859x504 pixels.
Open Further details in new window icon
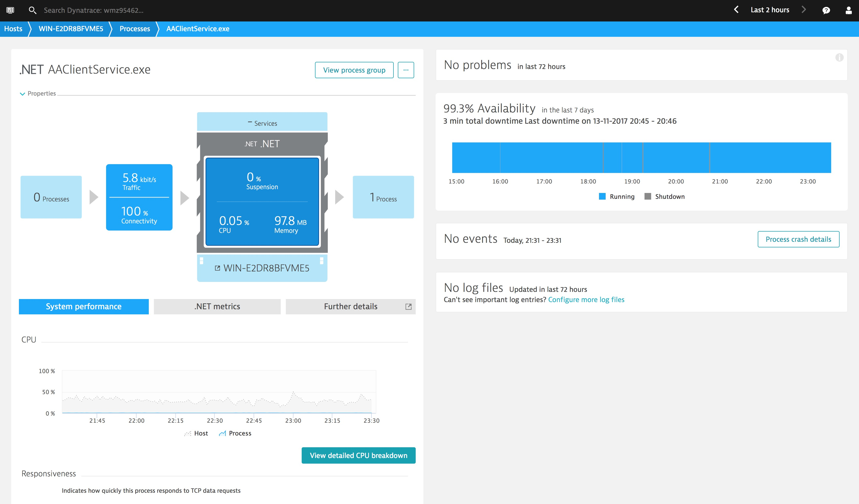(x=408, y=306)
